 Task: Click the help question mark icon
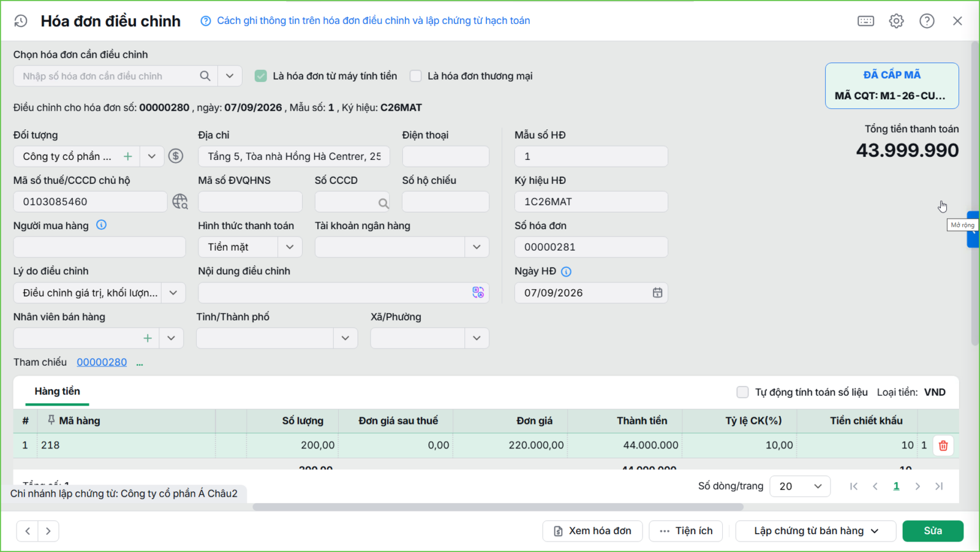point(927,21)
